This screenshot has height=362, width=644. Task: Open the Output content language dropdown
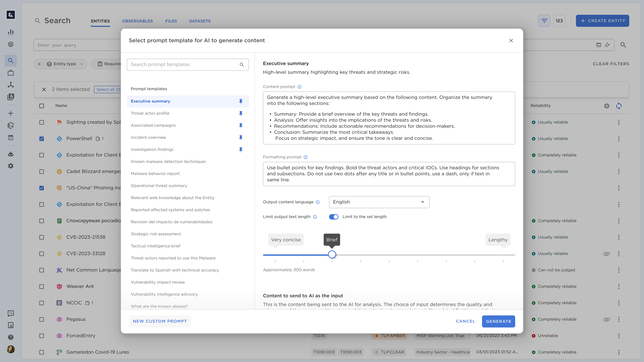point(379,202)
